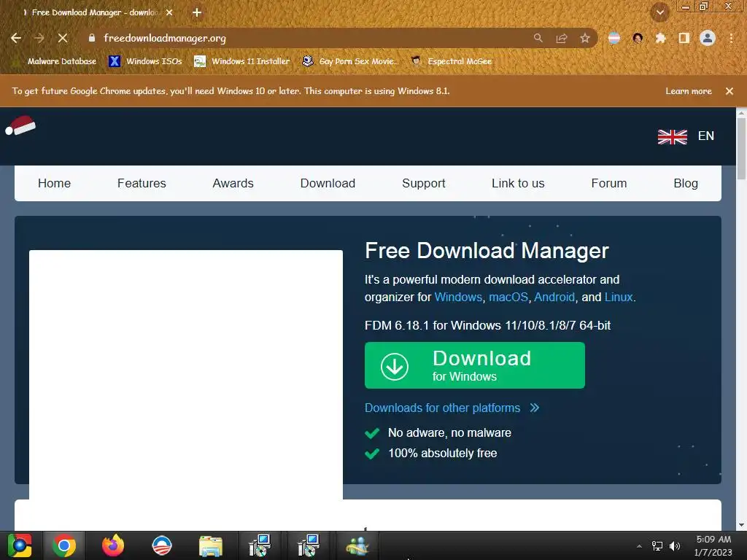Go back to the previous page

click(x=16, y=38)
